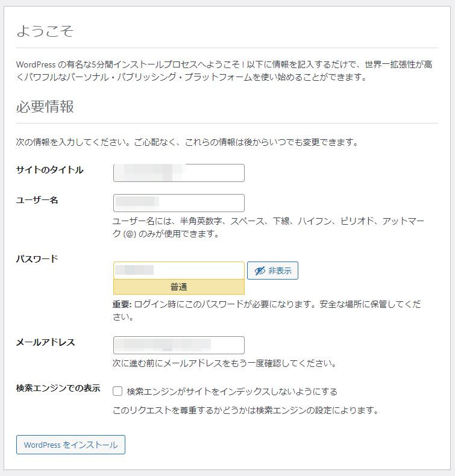Click into the ユーザー名 text box
This screenshot has width=455, height=476.
(179, 203)
